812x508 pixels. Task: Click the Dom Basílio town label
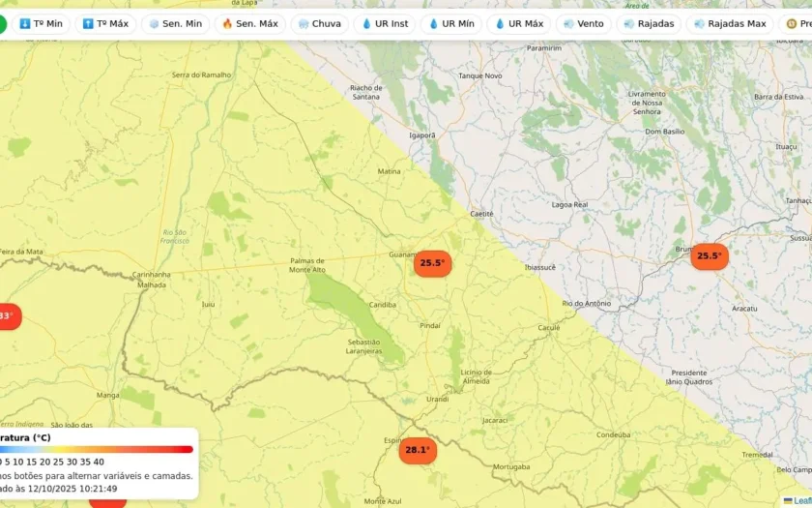click(x=665, y=132)
